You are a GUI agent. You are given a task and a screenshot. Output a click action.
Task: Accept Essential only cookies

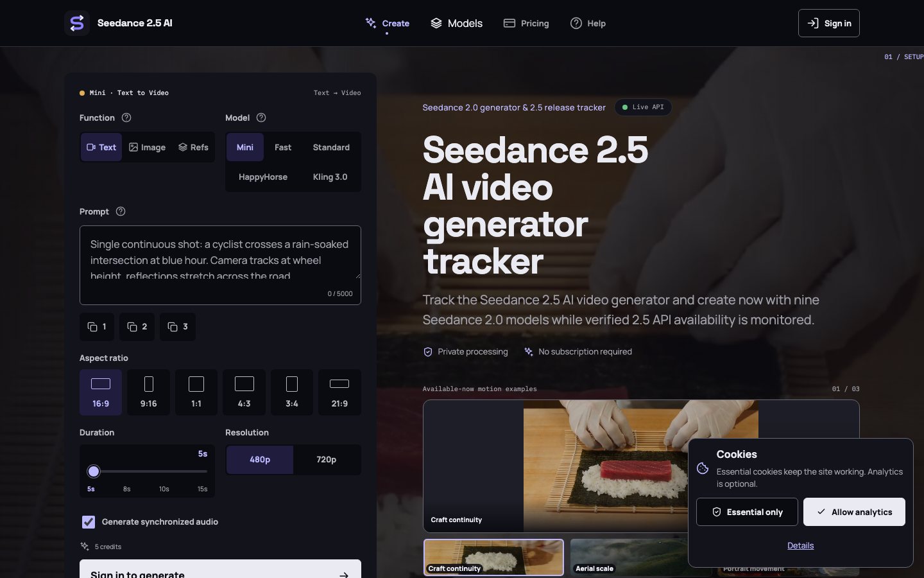[x=747, y=512]
